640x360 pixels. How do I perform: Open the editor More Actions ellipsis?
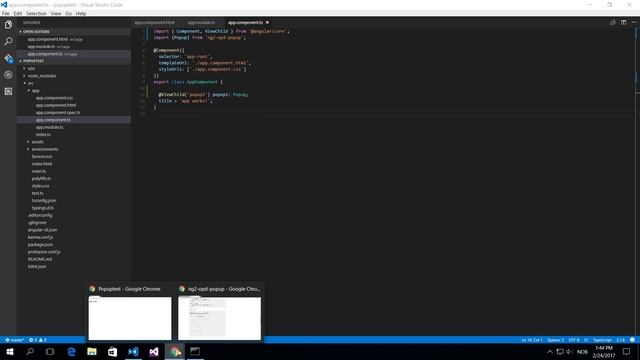633,22
